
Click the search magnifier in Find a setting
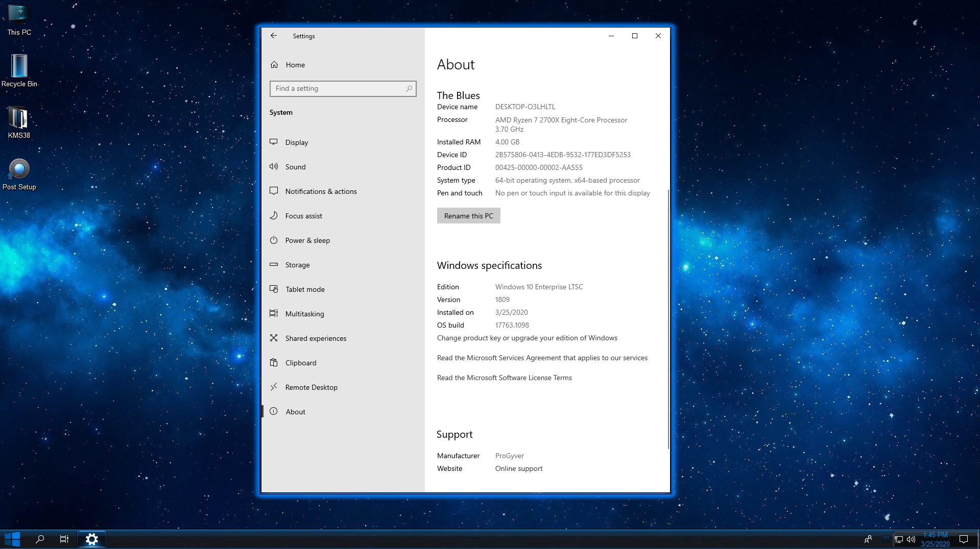coord(409,89)
